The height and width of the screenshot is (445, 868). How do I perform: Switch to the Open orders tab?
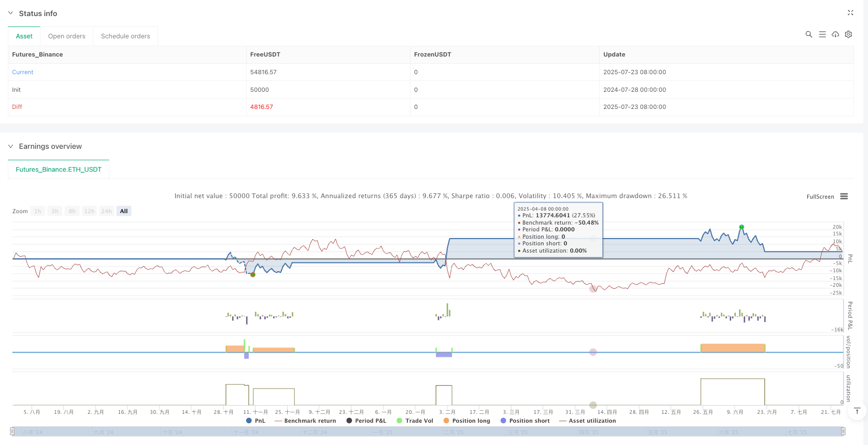tap(67, 36)
